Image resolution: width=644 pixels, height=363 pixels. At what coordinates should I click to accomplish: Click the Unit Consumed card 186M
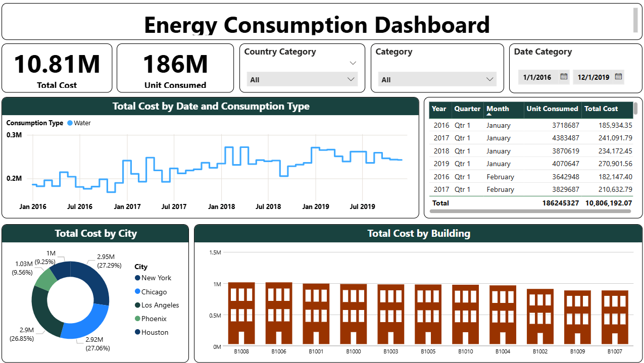click(x=175, y=68)
